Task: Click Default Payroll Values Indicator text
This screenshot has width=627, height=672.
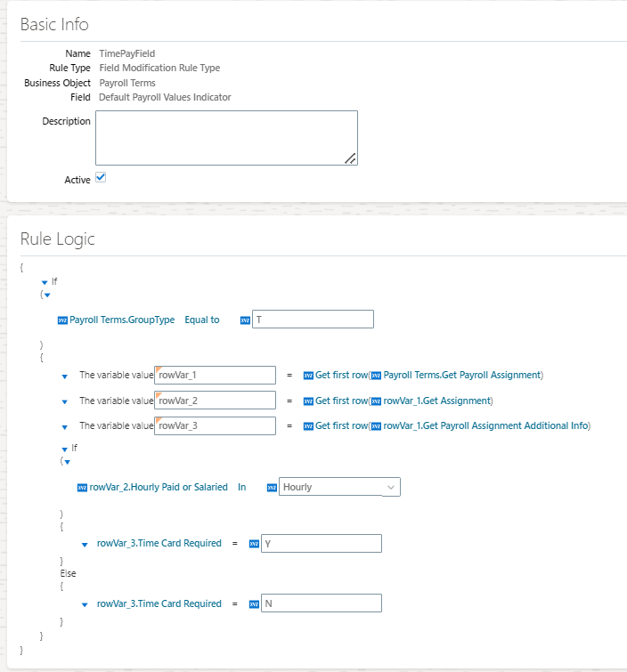Action: [x=165, y=97]
